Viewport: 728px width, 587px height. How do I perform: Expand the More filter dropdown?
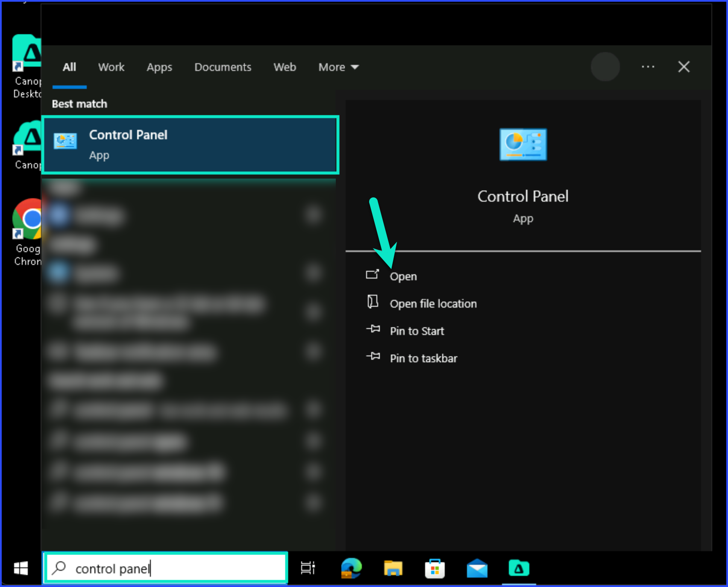(x=338, y=67)
